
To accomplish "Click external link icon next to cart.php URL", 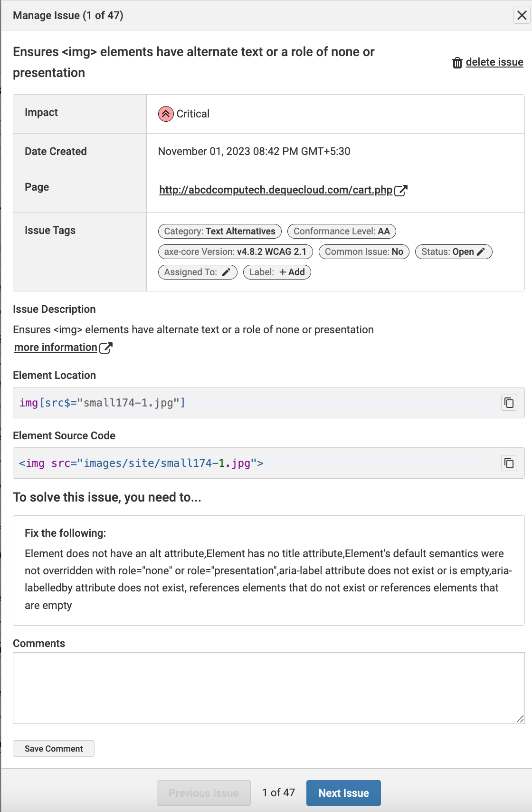I will [401, 191].
